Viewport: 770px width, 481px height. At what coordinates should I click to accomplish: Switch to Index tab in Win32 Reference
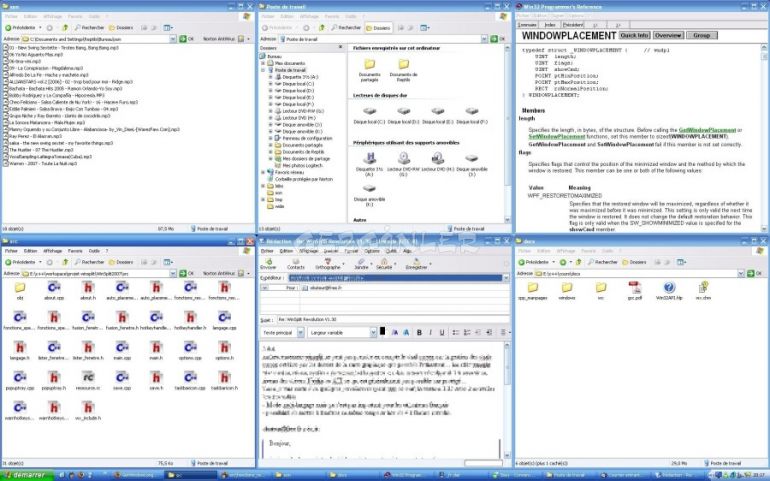tap(550, 25)
